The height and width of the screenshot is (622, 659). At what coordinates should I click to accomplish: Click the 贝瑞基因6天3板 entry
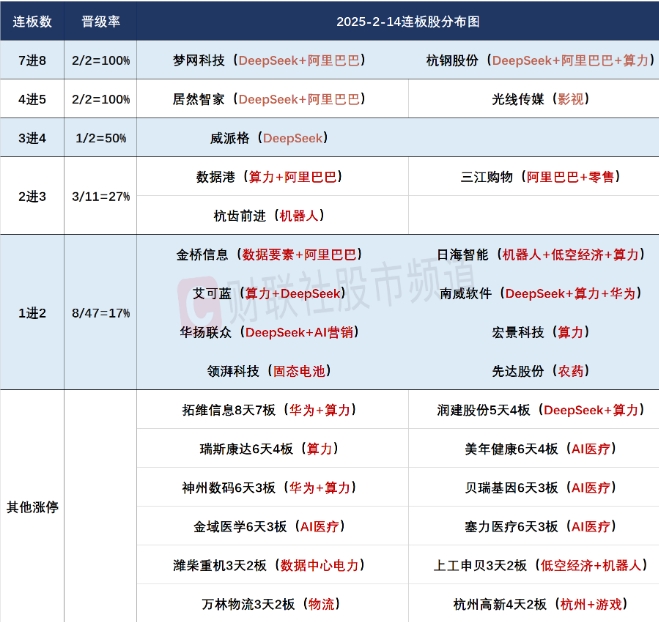coord(540,488)
